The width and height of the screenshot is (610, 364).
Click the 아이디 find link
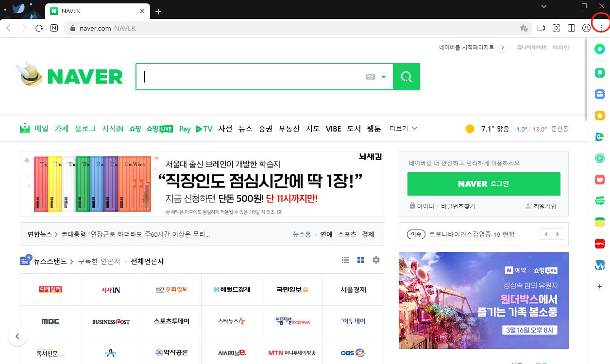(425, 206)
